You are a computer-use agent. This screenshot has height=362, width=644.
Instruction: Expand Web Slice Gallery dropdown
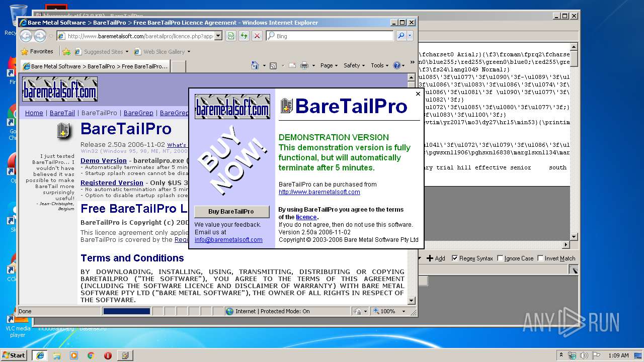189,51
